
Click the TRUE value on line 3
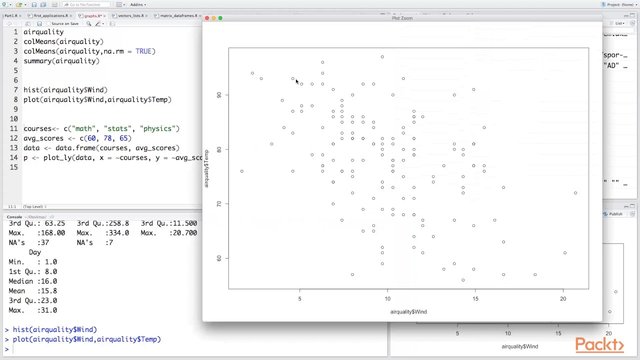point(143,51)
